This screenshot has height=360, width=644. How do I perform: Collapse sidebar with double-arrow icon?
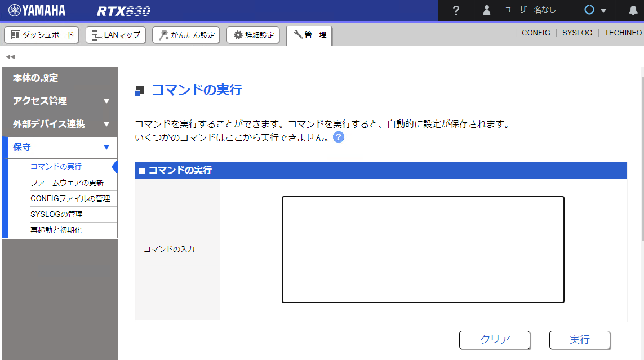[10, 57]
